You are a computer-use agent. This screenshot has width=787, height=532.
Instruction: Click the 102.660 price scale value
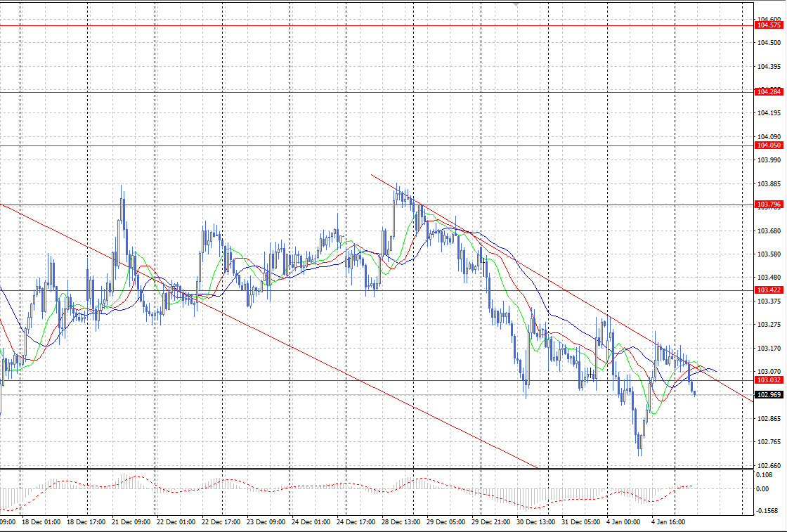(x=769, y=466)
